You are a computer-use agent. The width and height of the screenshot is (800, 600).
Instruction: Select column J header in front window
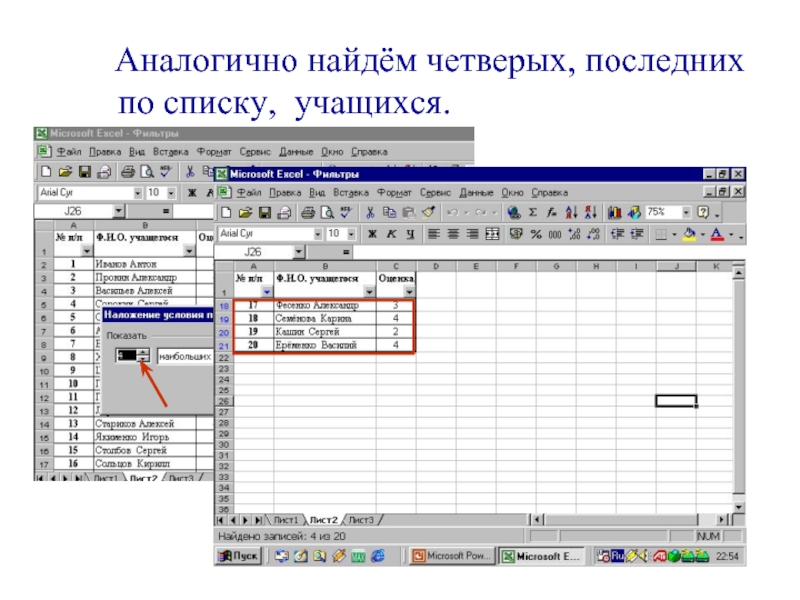677,266
